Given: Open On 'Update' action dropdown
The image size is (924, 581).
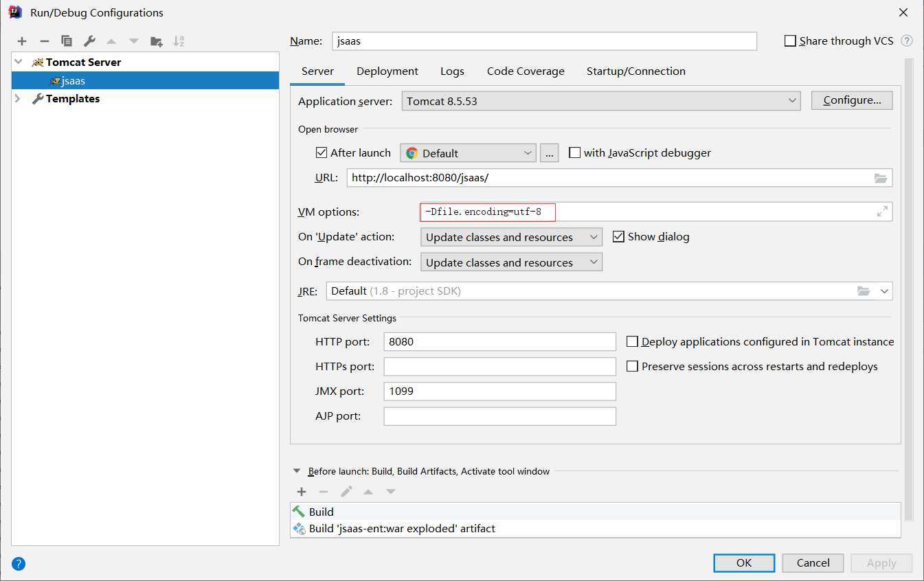Looking at the screenshot, I should click(511, 237).
